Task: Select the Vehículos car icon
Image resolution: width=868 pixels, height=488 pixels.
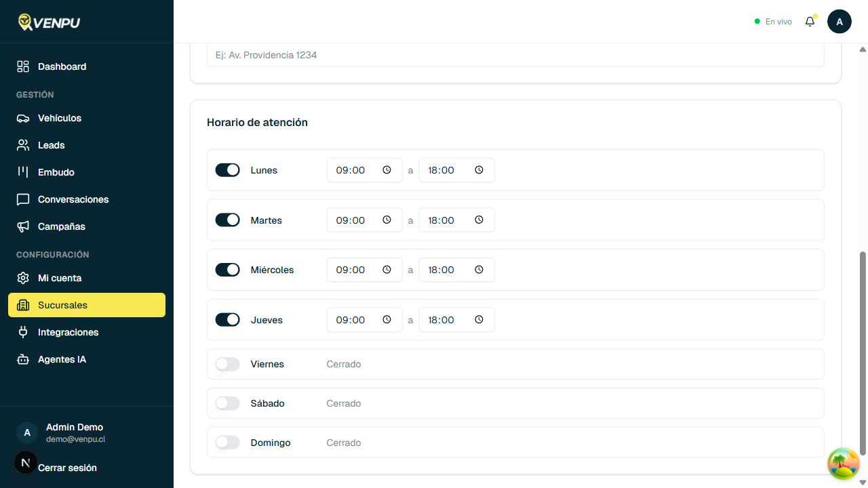Action: point(23,118)
